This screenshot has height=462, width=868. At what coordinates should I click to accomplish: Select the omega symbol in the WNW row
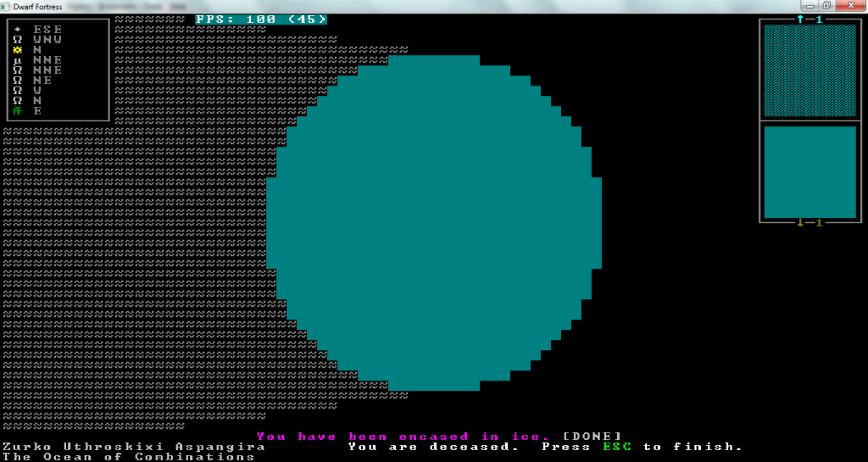[x=18, y=40]
